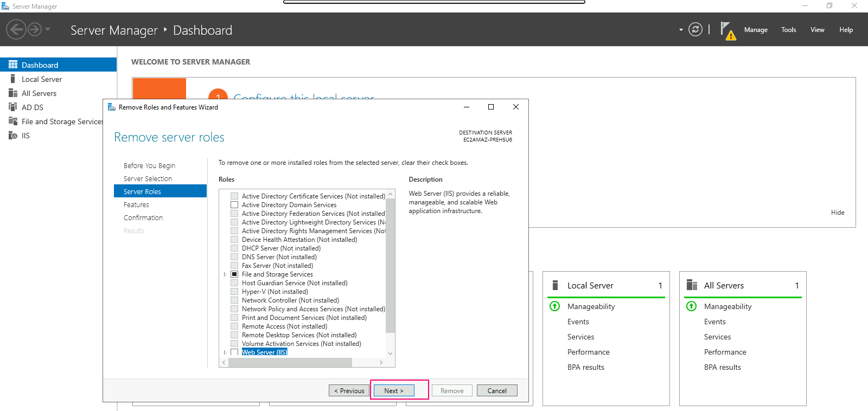Click the Fax Server (Not installed) checkbox
Viewport: 868px width, 411px height.
pos(234,266)
